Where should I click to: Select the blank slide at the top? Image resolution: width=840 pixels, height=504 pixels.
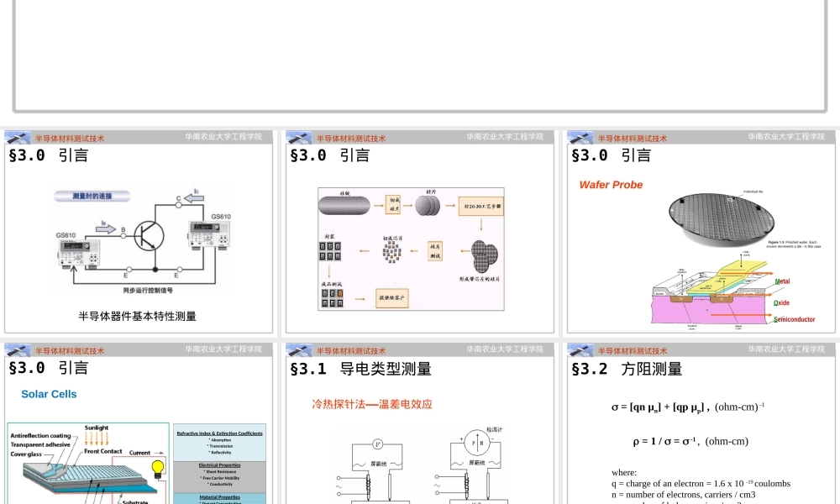pyautogui.click(x=419, y=55)
